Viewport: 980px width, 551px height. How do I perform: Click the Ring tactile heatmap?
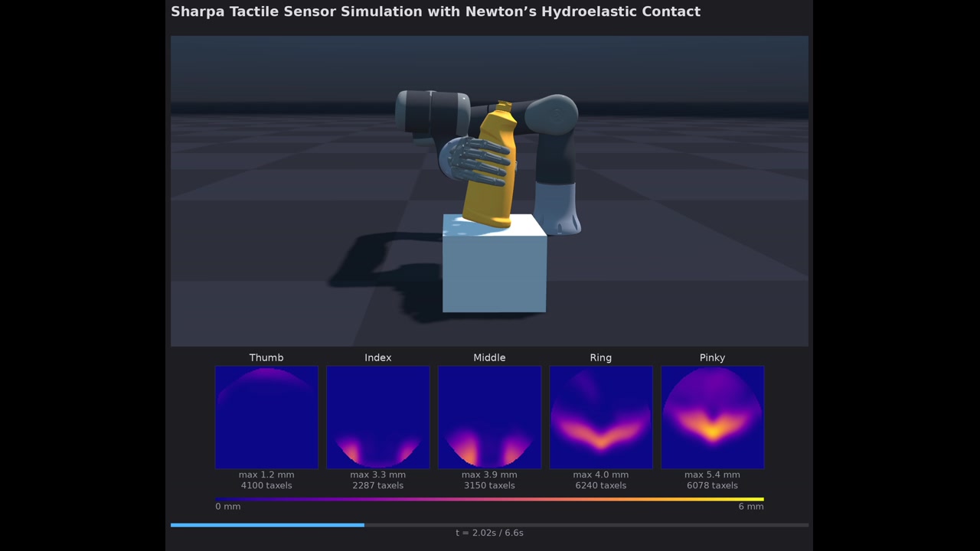coord(601,417)
